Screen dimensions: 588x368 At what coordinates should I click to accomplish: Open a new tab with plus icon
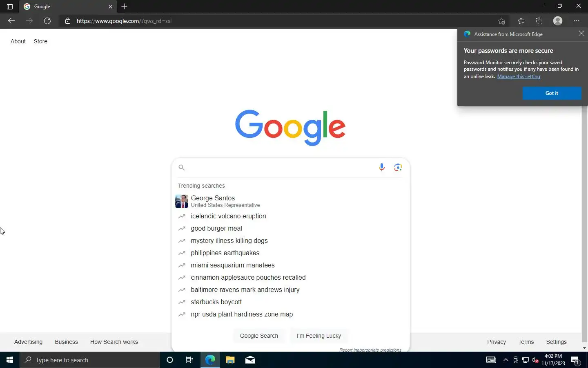pyautogui.click(x=125, y=7)
